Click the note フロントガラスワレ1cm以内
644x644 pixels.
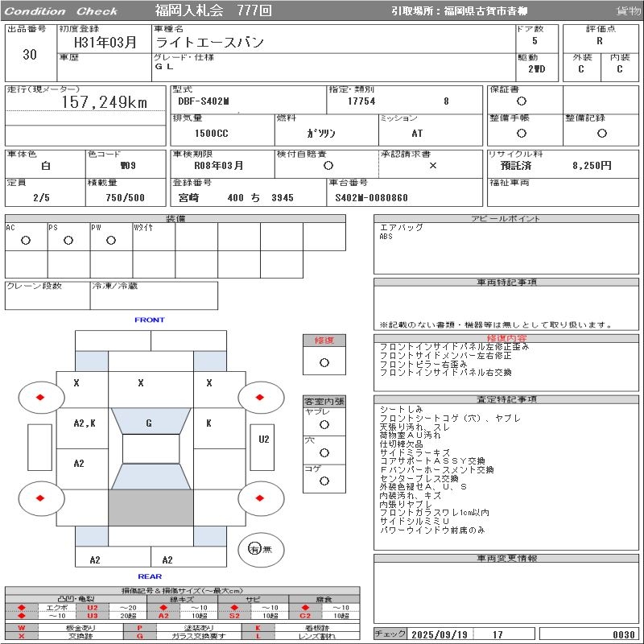coord(435,513)
